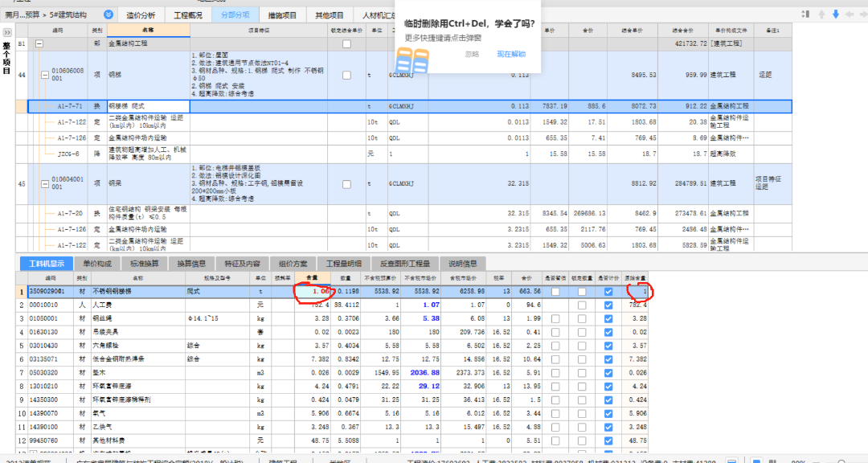Open the 造价分析 tab

point(141,15)
